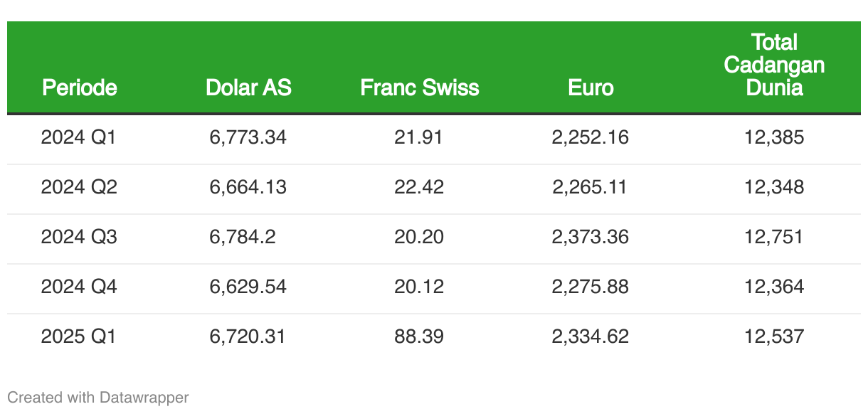Image resolution: width=868 pixels, height=414 pixels.
Task: Click the Dolar AS value 6,784.2
Action: pyautogui.click(x=242, y=237)
